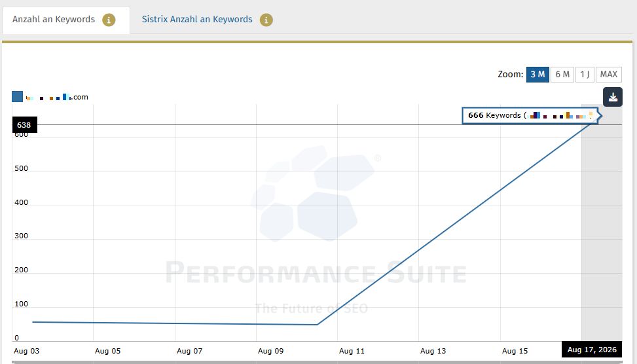
Task: Click the Aug 11 axis label
Action: pyautogui.click(x=352, y=351)
